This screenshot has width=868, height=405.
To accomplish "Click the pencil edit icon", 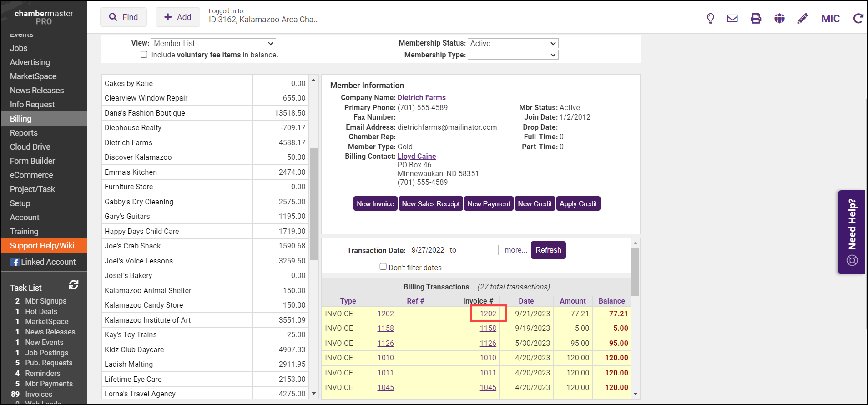I will pos(803,18).
